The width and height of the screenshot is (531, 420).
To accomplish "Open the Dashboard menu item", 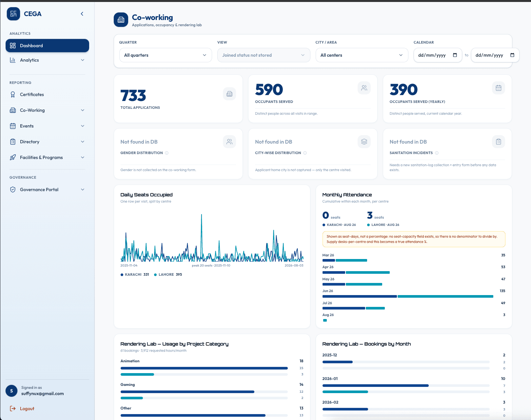I will 47,46.
